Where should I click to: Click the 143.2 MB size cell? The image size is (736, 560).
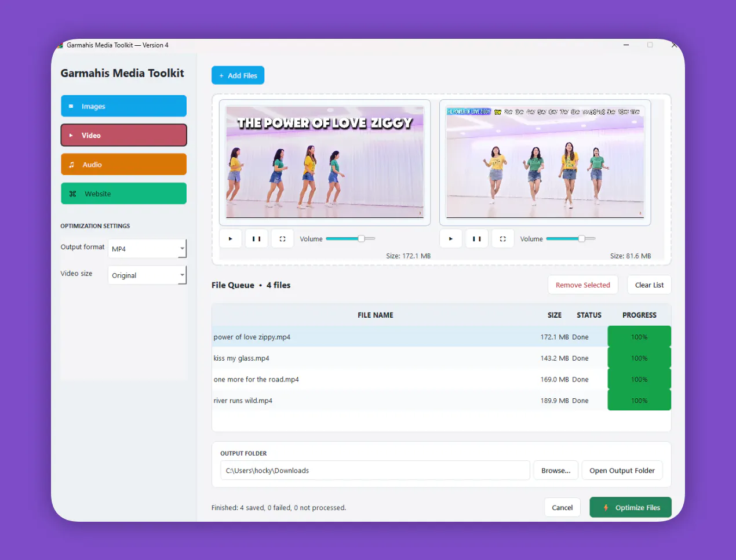point(555,358)
